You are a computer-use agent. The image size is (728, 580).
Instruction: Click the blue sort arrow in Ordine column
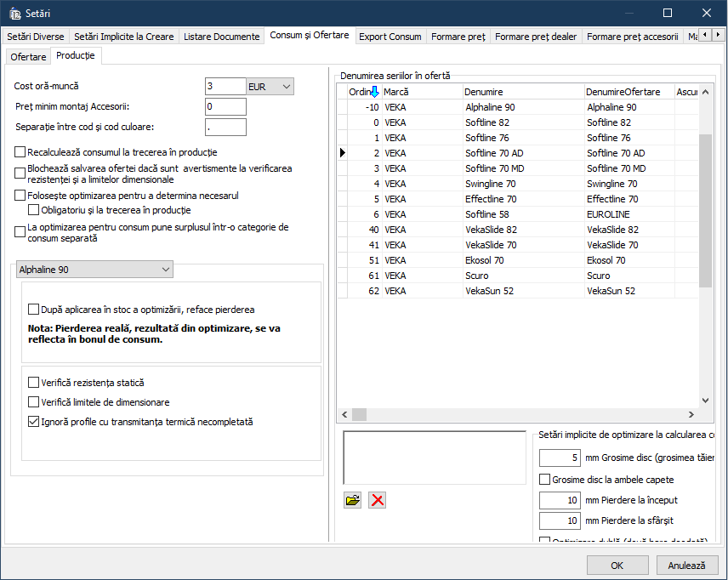(x=374, y=91)
